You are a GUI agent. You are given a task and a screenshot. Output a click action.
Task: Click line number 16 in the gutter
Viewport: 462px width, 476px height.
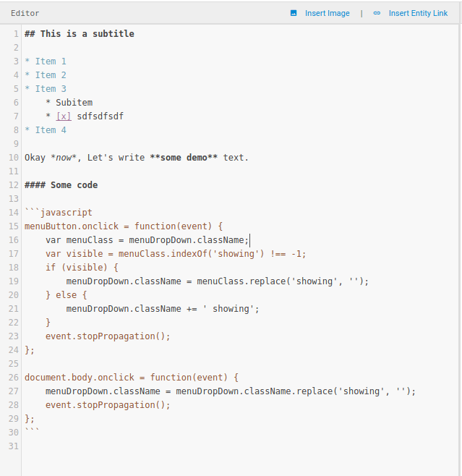[x=14, y=240]
